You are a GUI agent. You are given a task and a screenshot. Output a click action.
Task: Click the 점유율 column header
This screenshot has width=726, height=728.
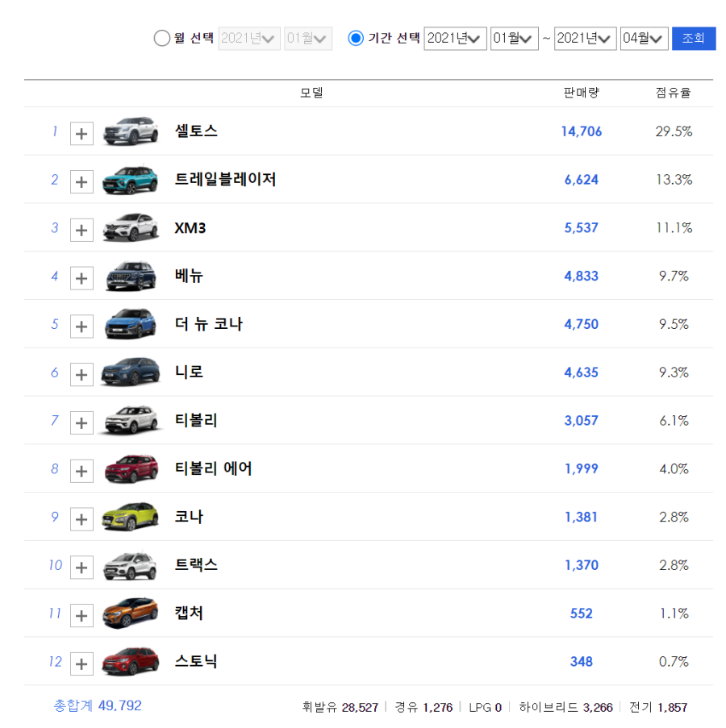click(x=673, y=93)
